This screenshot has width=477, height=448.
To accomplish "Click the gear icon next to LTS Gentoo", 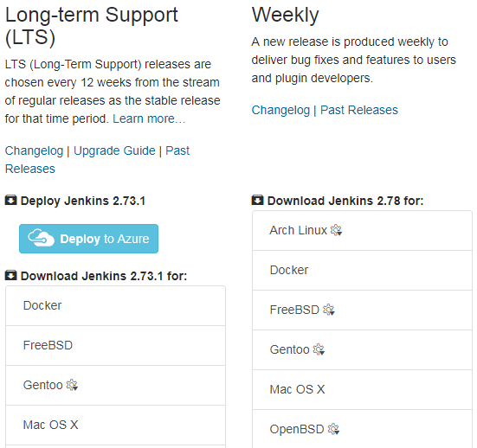I will coord(72,385).
